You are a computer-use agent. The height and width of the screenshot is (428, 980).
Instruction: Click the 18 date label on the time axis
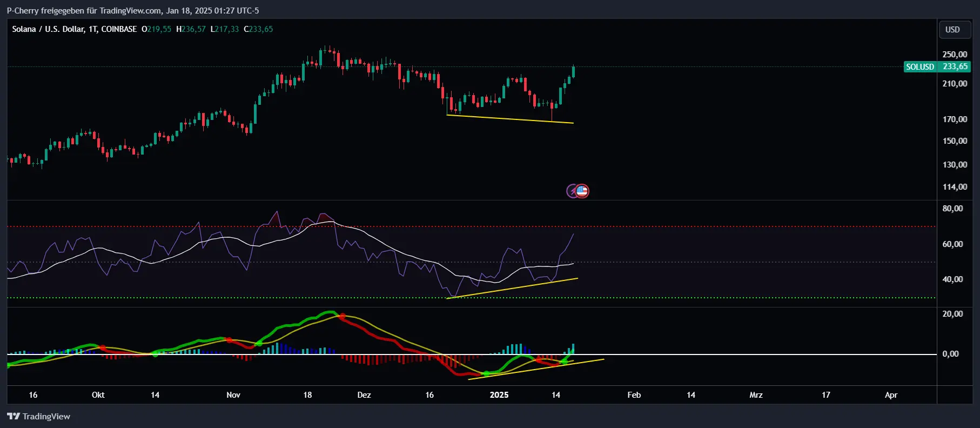(307, 395)
